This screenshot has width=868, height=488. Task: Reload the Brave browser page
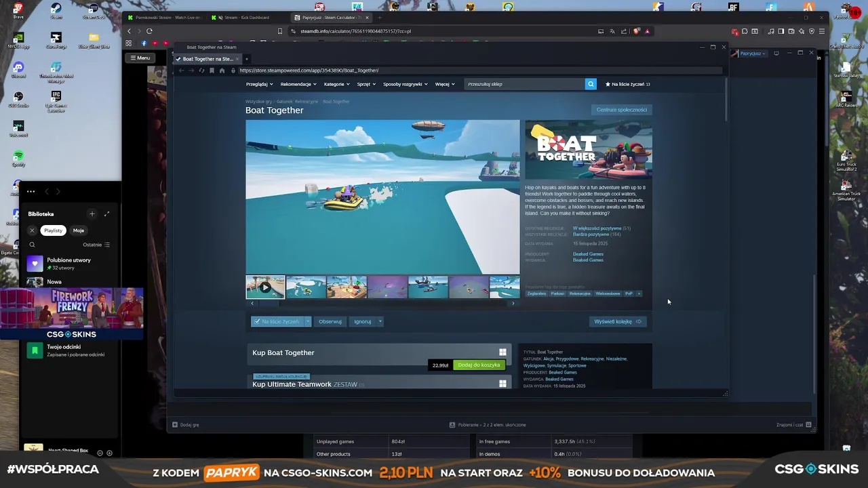pos(149,31)
